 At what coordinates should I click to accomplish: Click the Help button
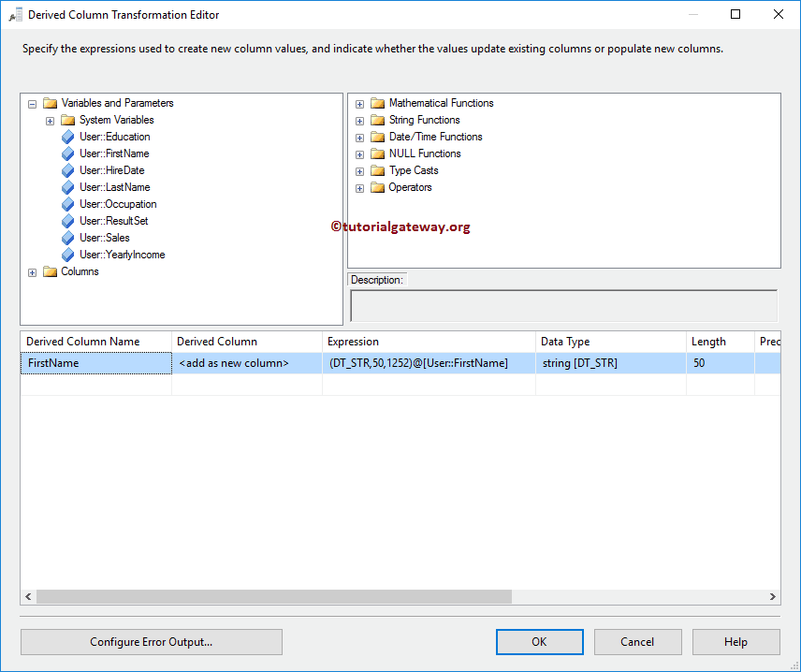tap(735, 641)
